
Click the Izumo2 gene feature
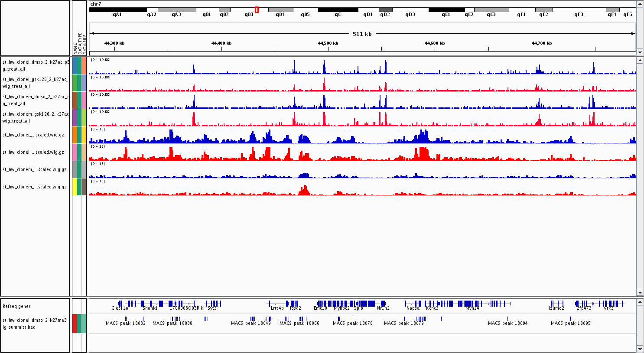point(556,304)
